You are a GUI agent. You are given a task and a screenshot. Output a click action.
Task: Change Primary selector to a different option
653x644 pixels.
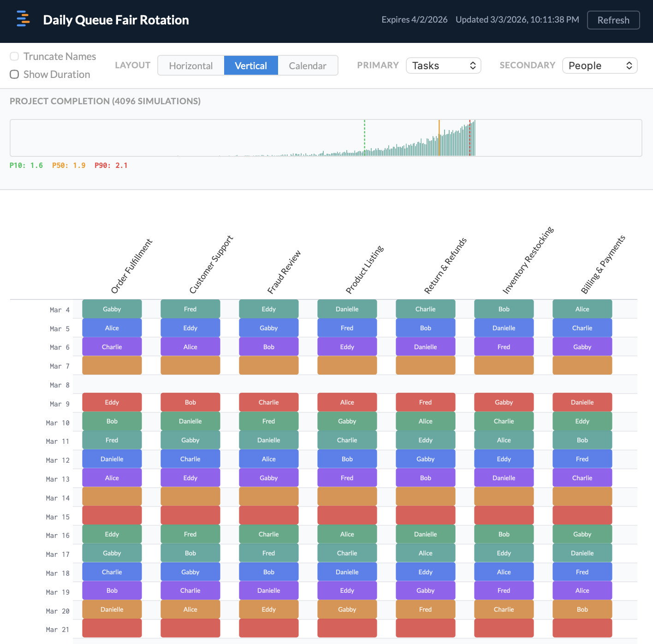[443, 66]
